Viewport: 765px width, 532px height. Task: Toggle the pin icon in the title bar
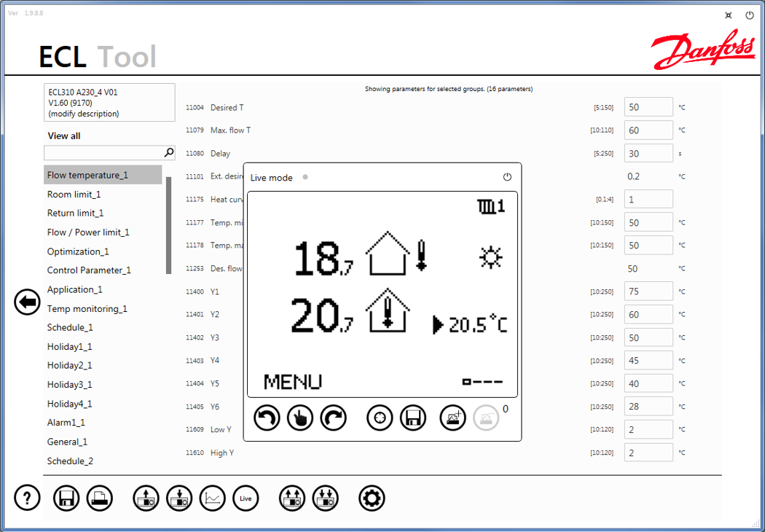(x=727, y=15)
